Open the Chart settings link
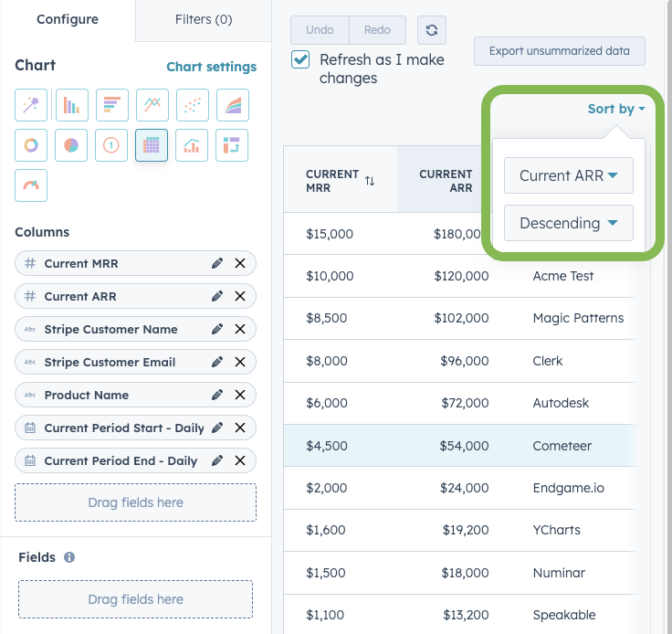 (x=211, y=67)
